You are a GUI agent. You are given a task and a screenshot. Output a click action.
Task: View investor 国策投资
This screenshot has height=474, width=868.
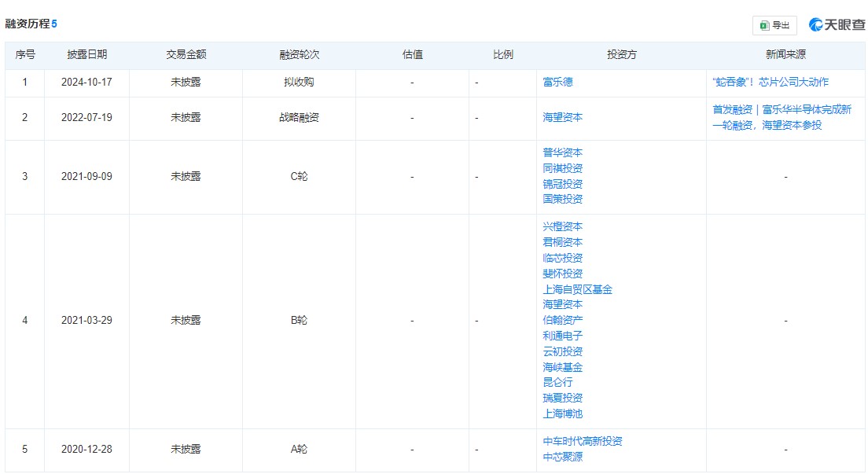point(562,199)
